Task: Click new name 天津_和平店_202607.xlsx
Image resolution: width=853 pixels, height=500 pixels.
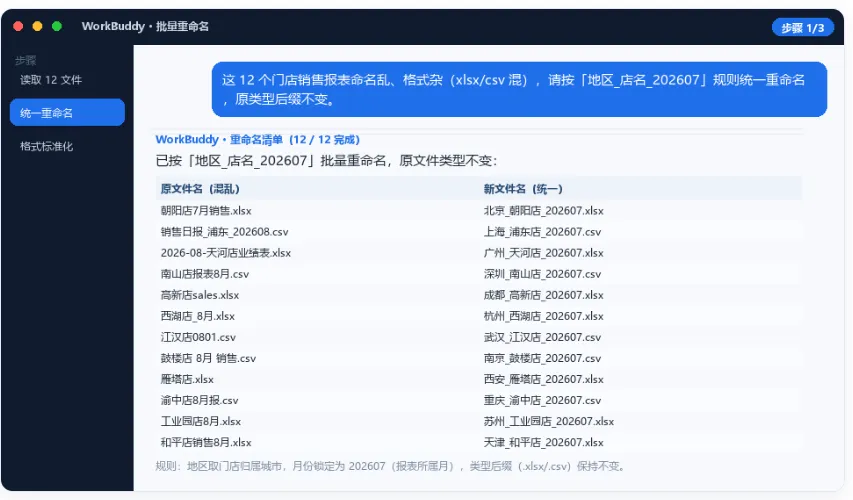Action: [x=543, y=443]
